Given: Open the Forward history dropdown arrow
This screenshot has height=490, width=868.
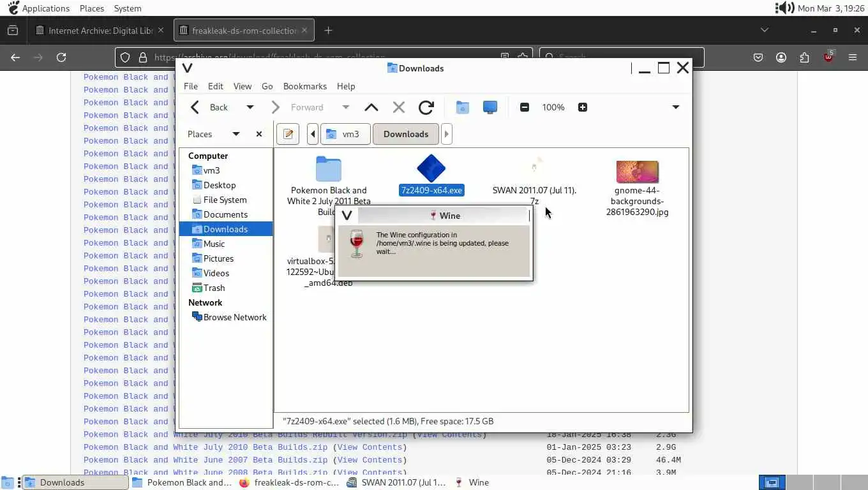Looking at the screenshot, I should [x=345, y=107].
